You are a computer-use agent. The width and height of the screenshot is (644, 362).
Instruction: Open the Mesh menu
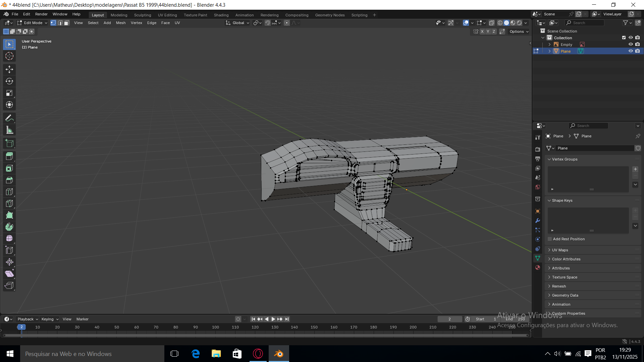point(120,23)
